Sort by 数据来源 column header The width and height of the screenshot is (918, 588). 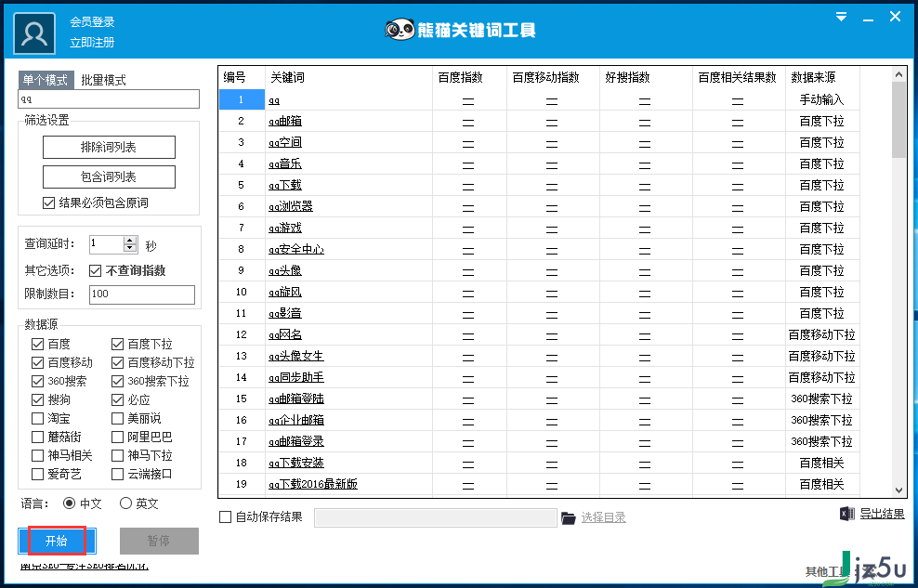tap(822, 77)
